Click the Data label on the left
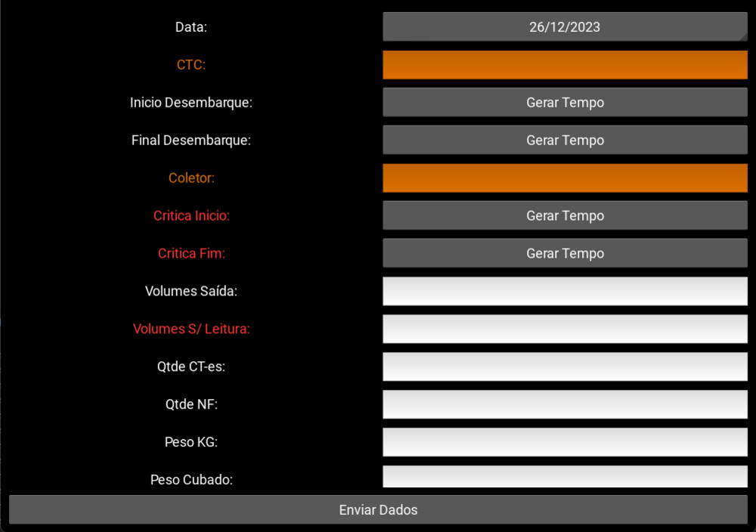756x532 pixels. pos(191,26)
